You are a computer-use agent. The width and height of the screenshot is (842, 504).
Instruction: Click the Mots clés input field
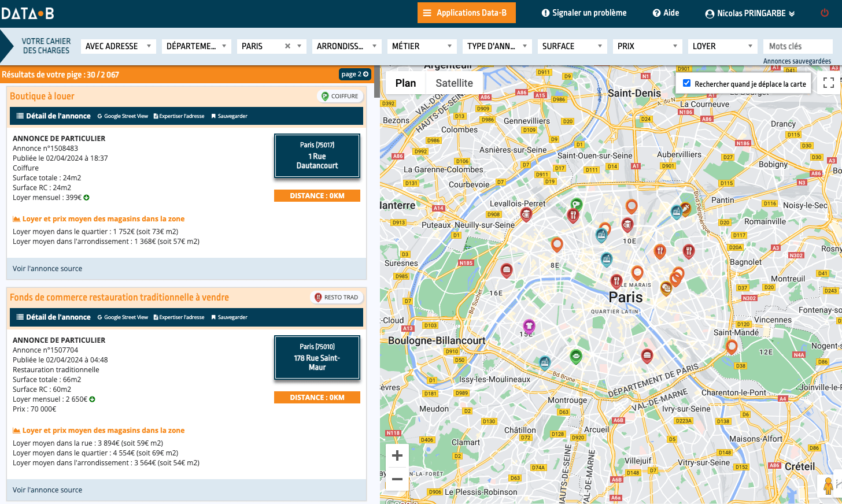click(798, 46)
